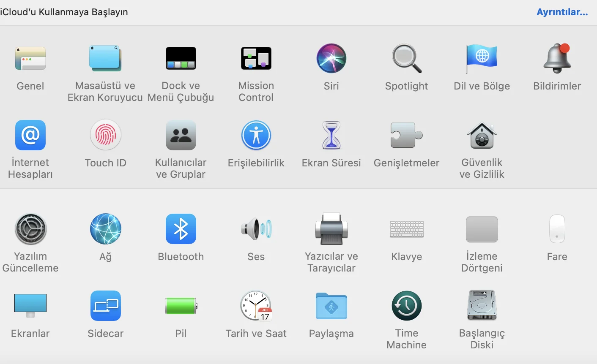This screenshot has height=364, width=597.
Task: Open Masaüstü ve Ekran Koruyucu settings
Action: 105,59
